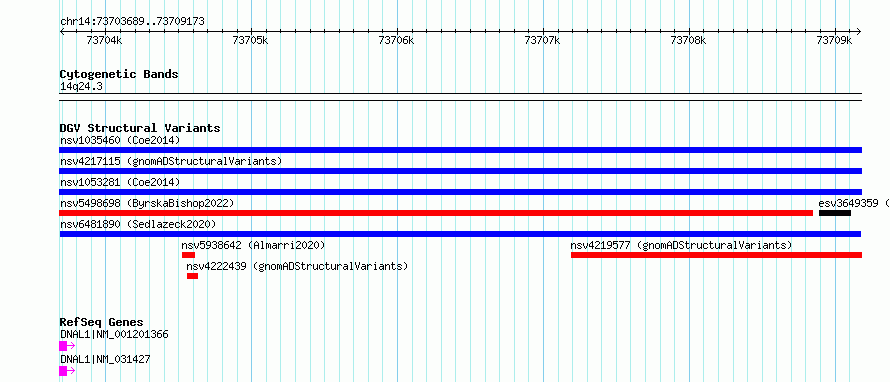The width and height of the screenshot is (890, 382).
Task: Click the chr14:73703689..73709173 coordinate text
Action: point(132,22)
